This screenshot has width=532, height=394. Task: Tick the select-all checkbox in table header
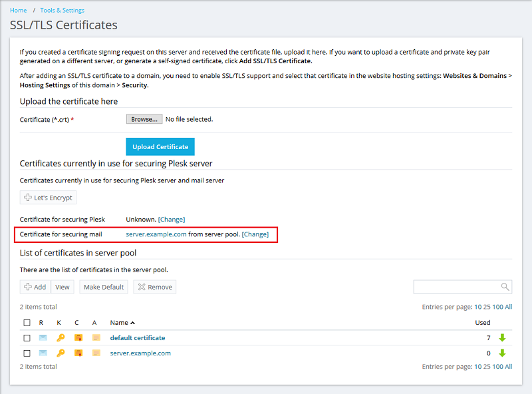(27, 323)
